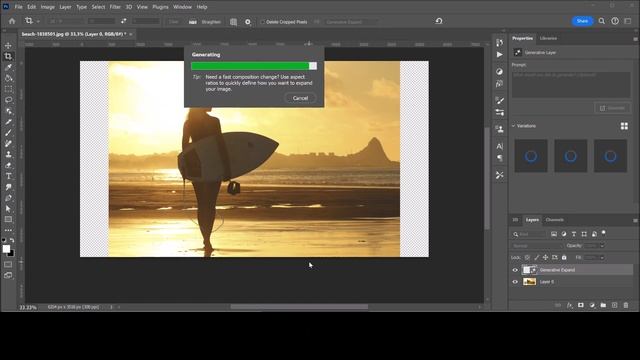
Task: Open the Layers panel menu
Action: (635, 220)
